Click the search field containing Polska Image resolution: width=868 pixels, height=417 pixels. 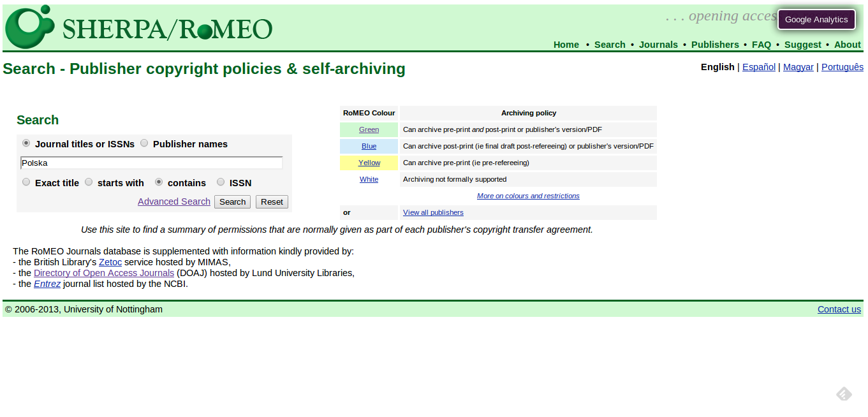152,163
